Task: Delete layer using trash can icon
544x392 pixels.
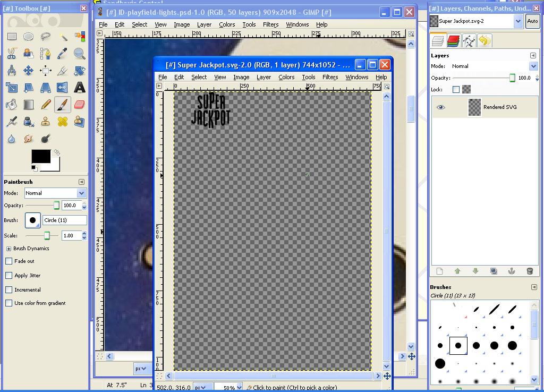Action: [x=530, y=271]
